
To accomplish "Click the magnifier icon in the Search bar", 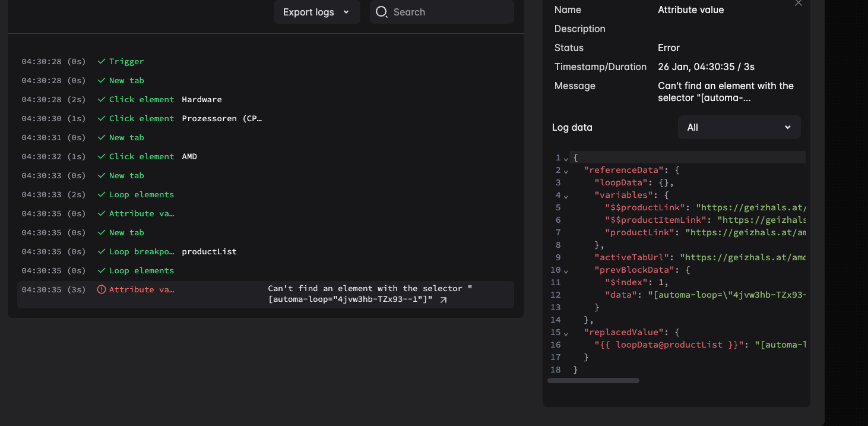I will coord(382,11).
